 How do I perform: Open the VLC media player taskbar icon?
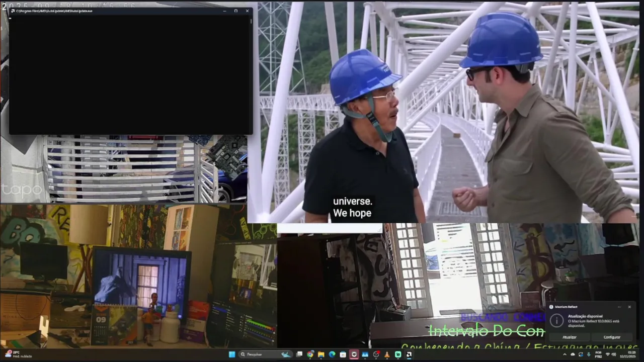tap(387, 354)
